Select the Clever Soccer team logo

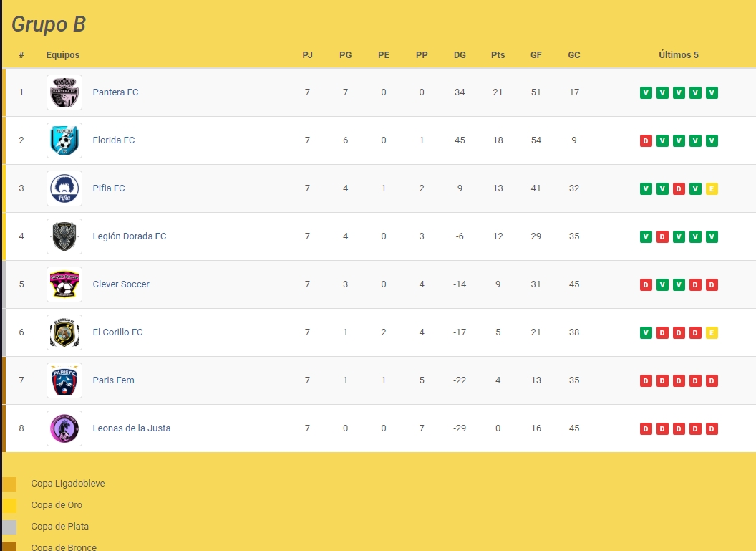[x=64, y=284]
